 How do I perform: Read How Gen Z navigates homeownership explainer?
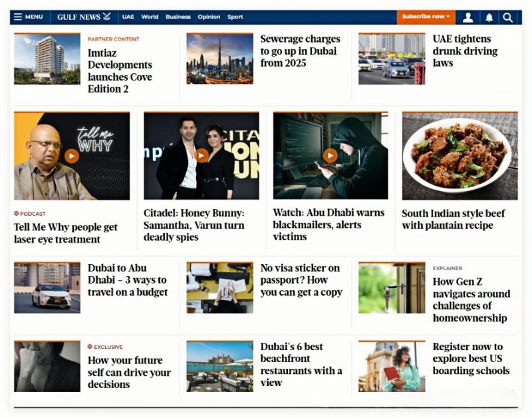tap(471, 300)
